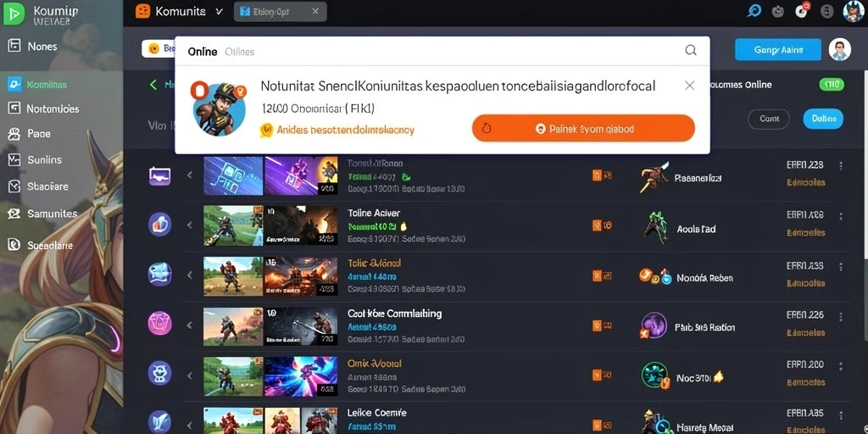Expand the Komunits dropdown chevron
868x434 pixels.
pyautogui.click(x=218, y=11)
